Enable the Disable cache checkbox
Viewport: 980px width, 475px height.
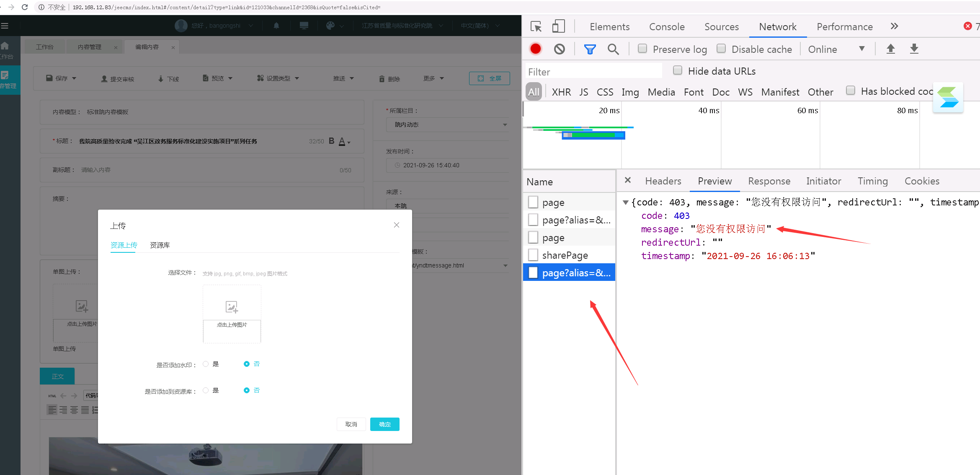tap(721, 49)
